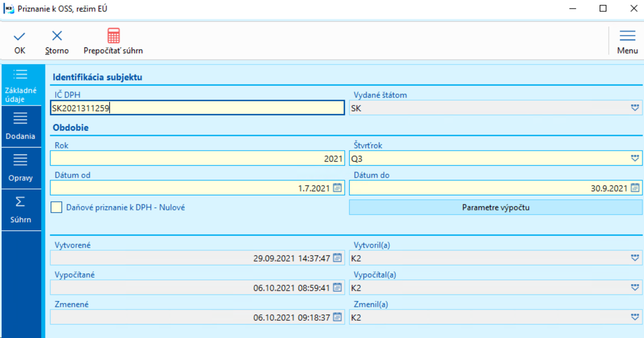Confirm with the OK checkmark icon
The width and height of the screenshot is (644, 338).
coord(19,37)
